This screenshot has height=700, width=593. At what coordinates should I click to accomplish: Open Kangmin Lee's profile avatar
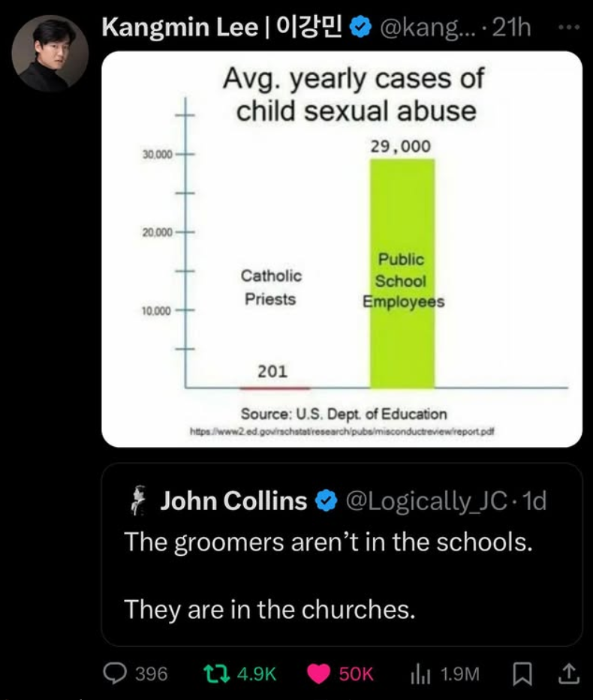tap(50, 53)
